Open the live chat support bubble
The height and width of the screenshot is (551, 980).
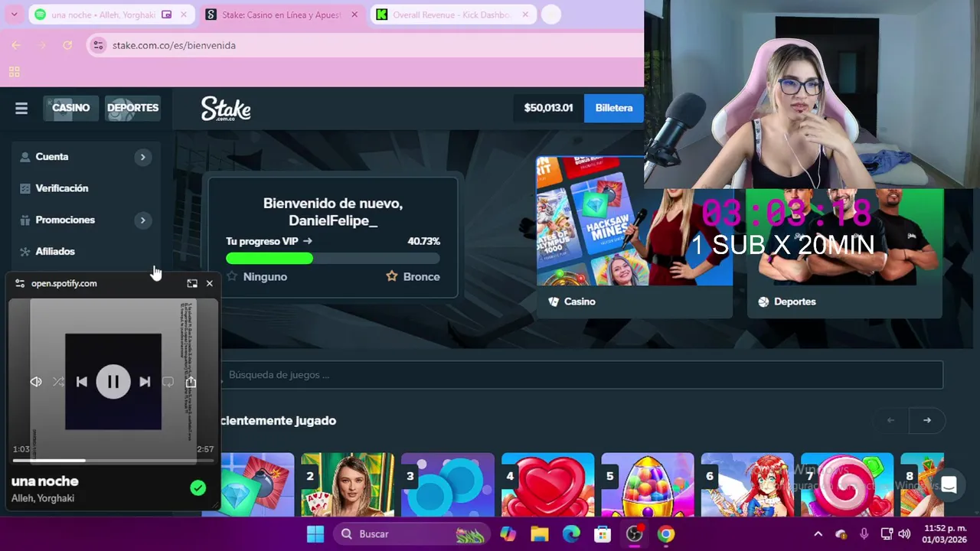(949, 485)
